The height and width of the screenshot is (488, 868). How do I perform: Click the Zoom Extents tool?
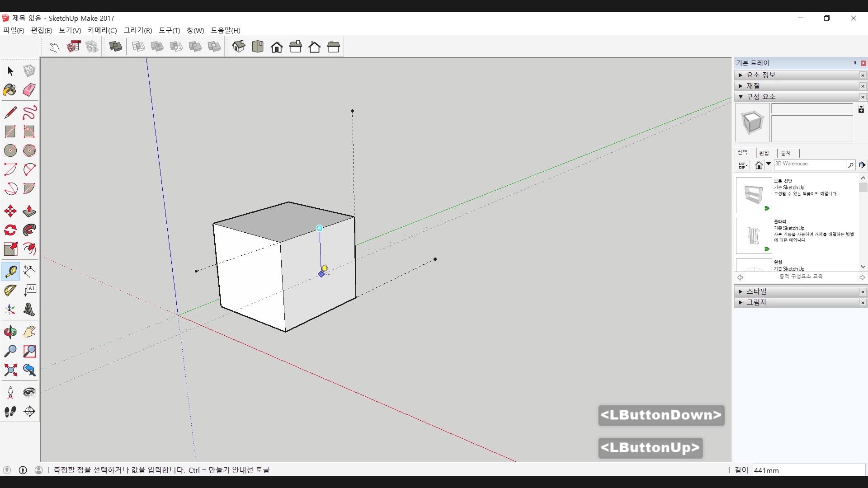point(10,370)
